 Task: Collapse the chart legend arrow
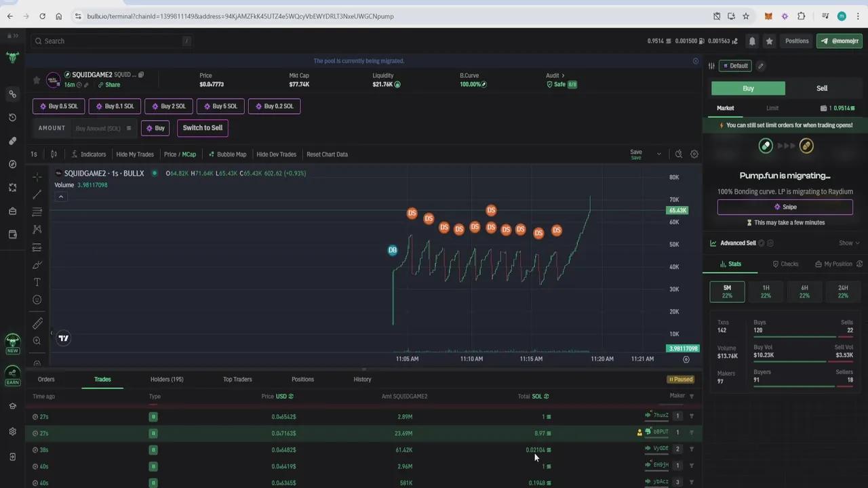click(x=60, y=197)
